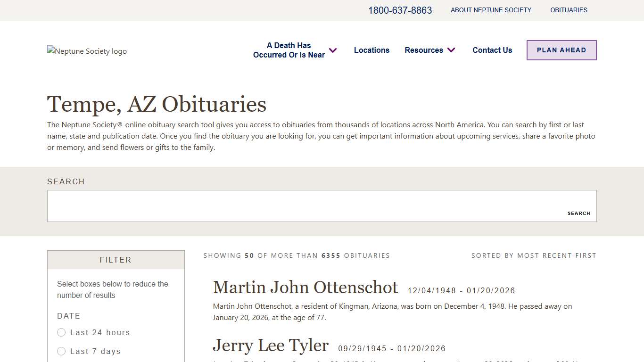Click the chevron beside A Death Has Occurred

[x=333, y=50]
